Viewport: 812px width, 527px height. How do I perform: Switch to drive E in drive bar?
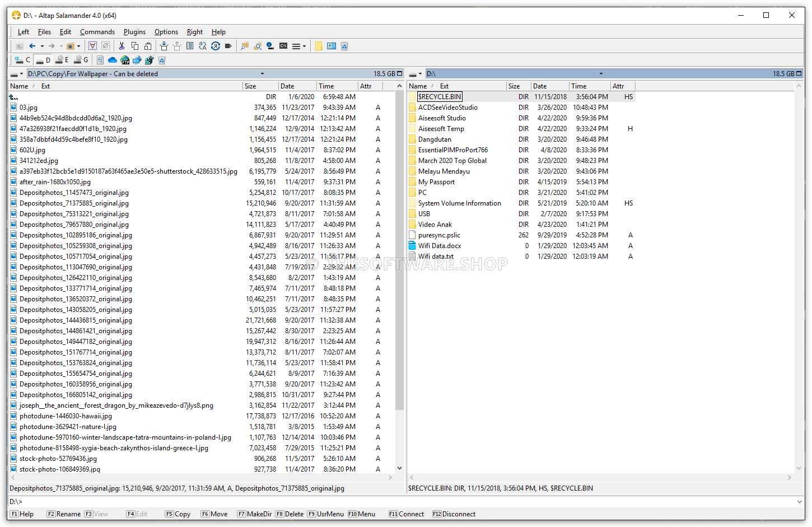(x=62, y=60)
